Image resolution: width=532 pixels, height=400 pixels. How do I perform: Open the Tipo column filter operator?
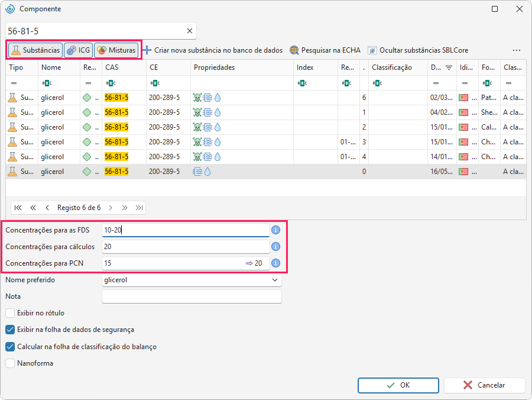14,83
